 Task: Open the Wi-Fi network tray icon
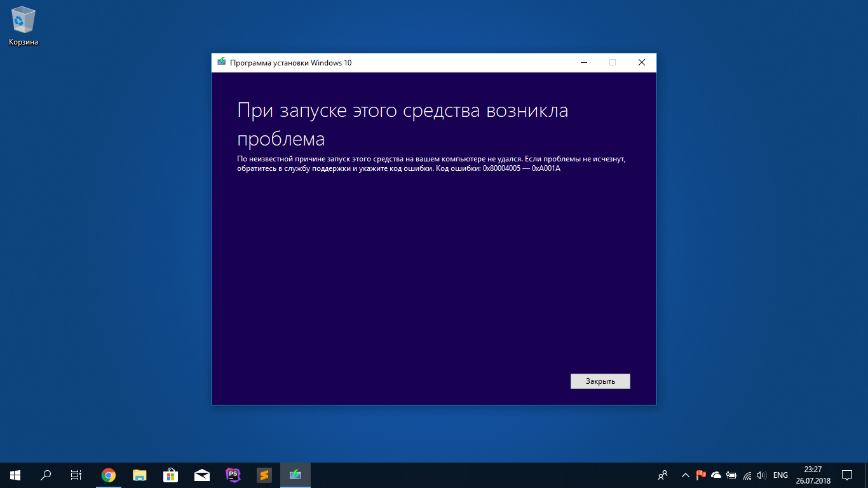[x=747, y=475]
